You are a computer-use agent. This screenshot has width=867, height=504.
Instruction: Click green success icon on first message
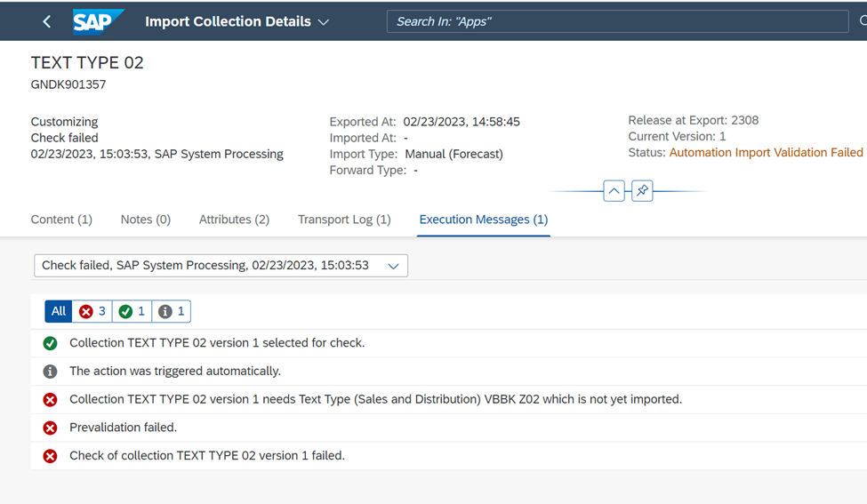tap(51, 343)
